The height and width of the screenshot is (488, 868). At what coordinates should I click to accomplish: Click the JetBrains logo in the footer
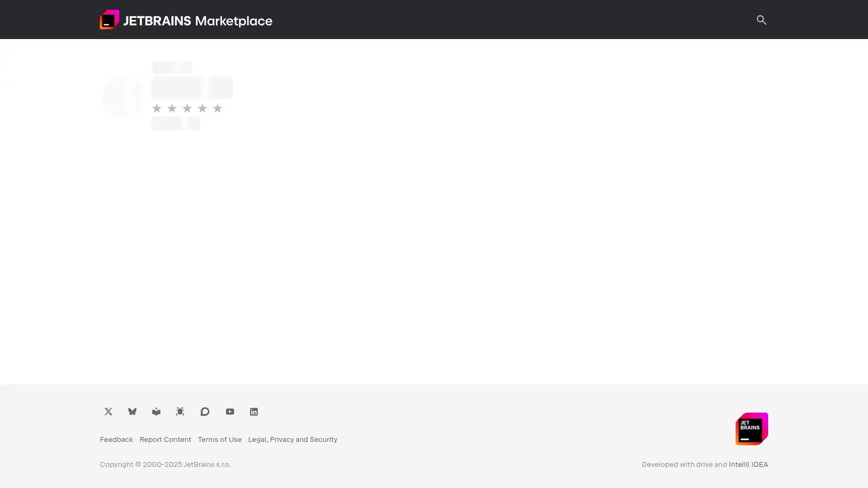(752, 429)
